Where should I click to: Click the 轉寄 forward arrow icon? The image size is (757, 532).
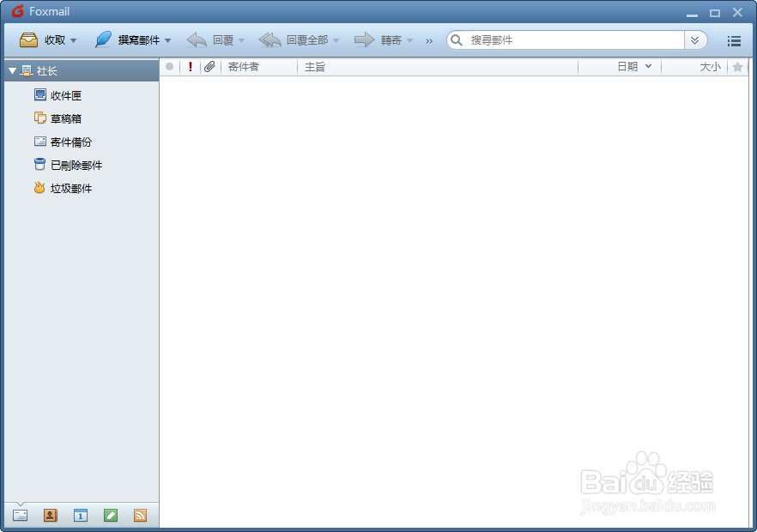365,39
